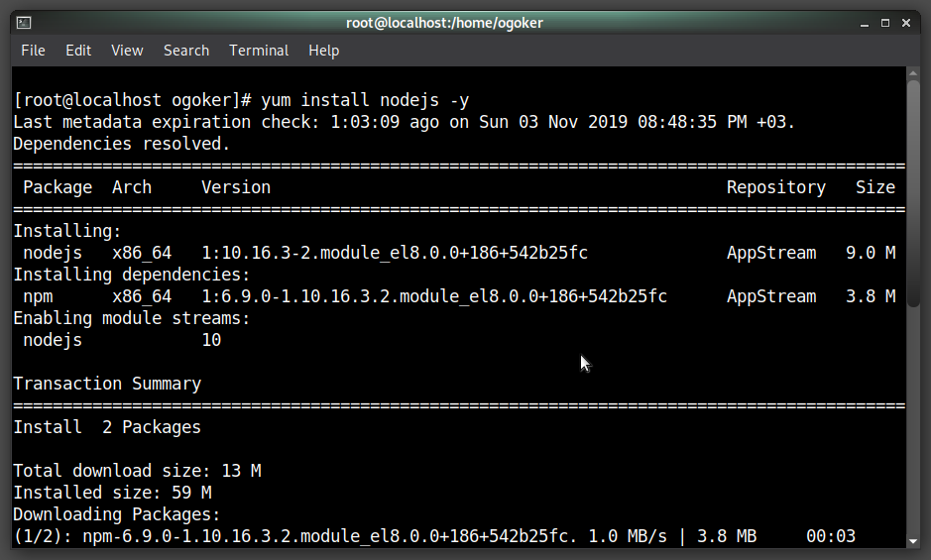The height and width of the screenshot is (560, 931).
Task: Click the 'Arch' column header
Action: click(132, 187)
